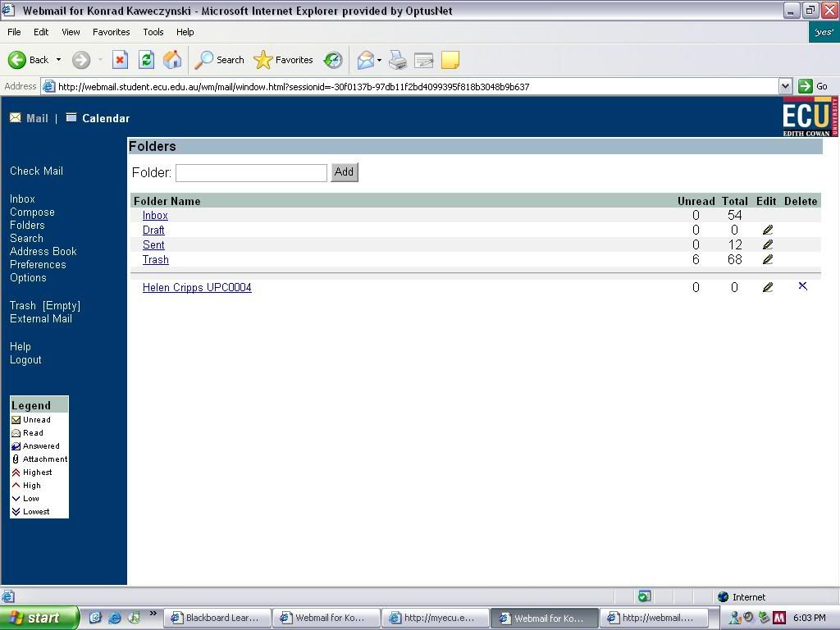Click Check Mail in sidebar
The height and width of the screenshot is (630, 840).
[36, 171]
